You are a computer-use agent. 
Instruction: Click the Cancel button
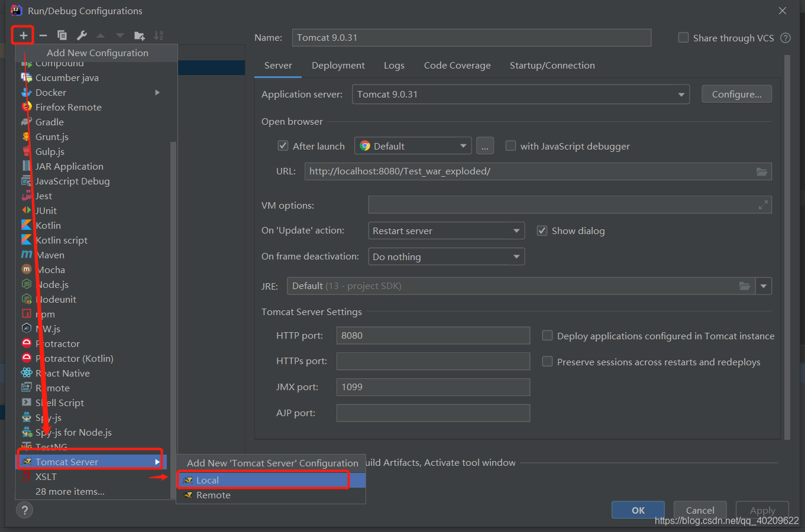click(700, 510)
